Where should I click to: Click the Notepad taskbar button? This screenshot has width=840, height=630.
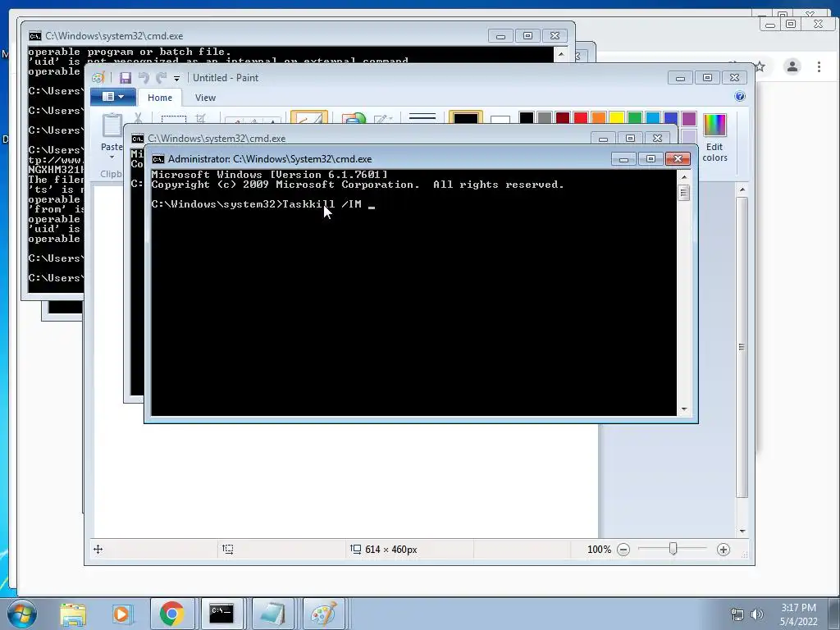(272, 614)
